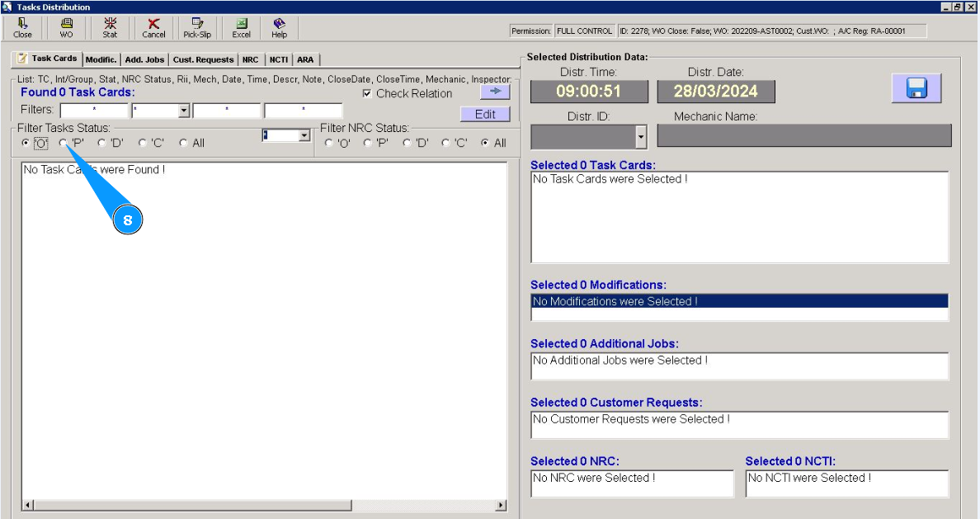The width and height of the screenshot is (980, 519).
Task: Click the Tasks Distribution window title icon
Action: pyautogui.click(x=7, y=7)
